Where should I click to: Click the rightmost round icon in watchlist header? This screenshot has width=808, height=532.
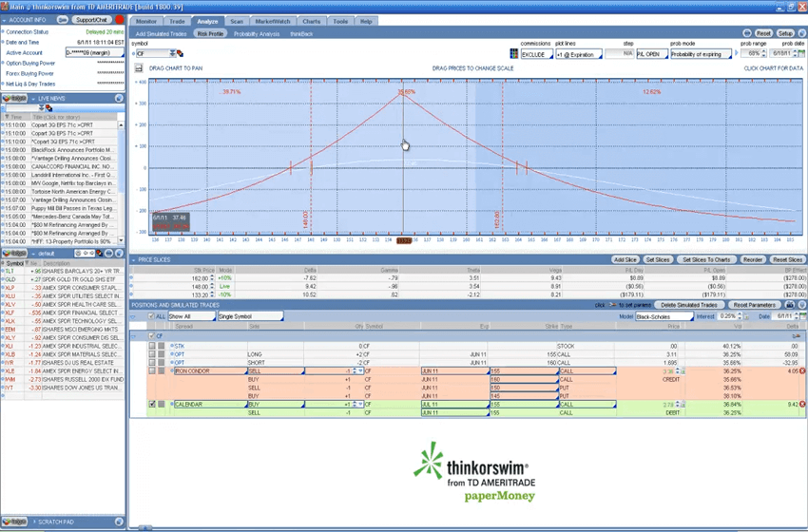[x=119, y=254]
